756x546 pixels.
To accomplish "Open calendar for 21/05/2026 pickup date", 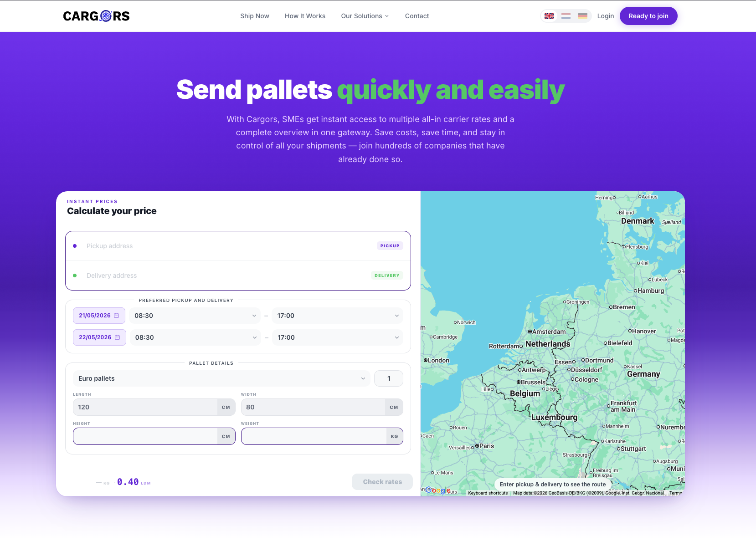I will (x=99, y=316).
